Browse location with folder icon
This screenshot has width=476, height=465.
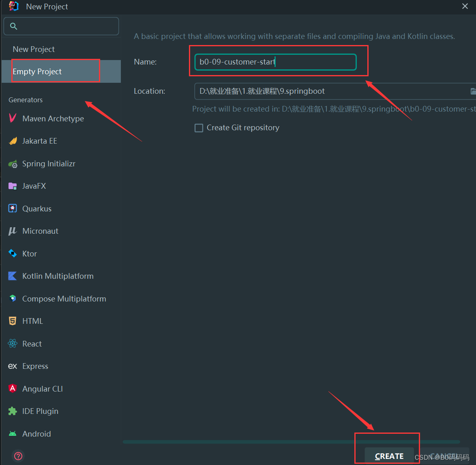[x=473, y=91]
